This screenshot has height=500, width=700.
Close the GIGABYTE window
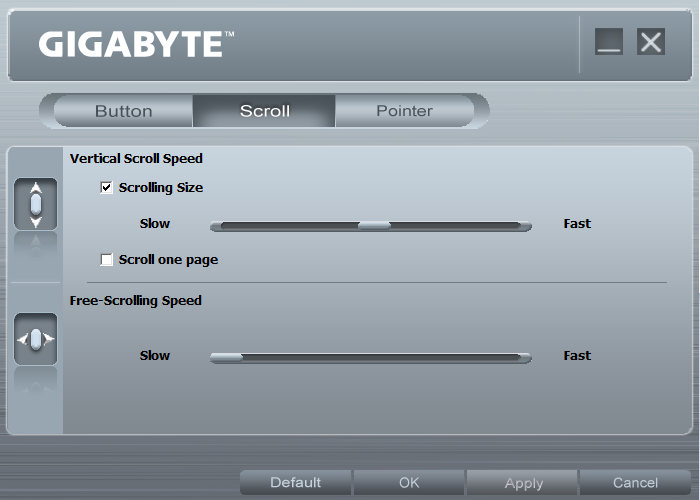point(651,42)
